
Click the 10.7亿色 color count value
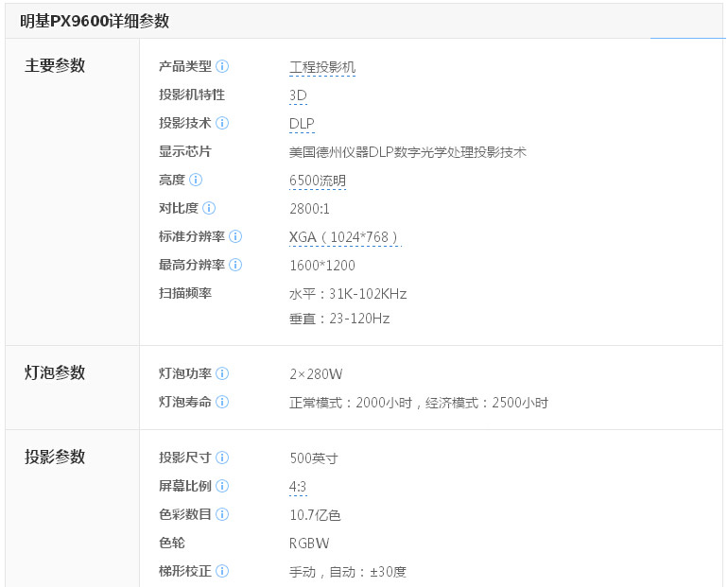(315, 515)
